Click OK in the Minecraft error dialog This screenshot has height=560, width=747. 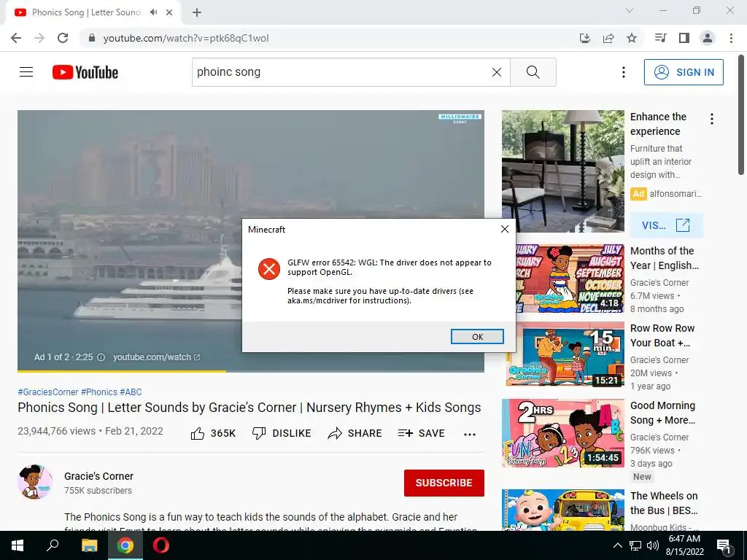[x=477, y=337]
